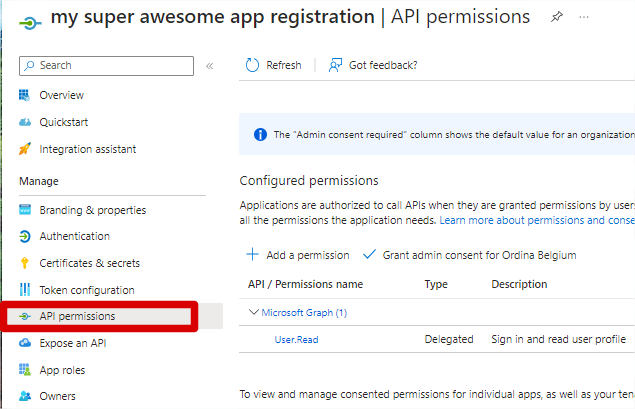
Task: Click the Quickstart cloud icon
Action: point(25,122)
